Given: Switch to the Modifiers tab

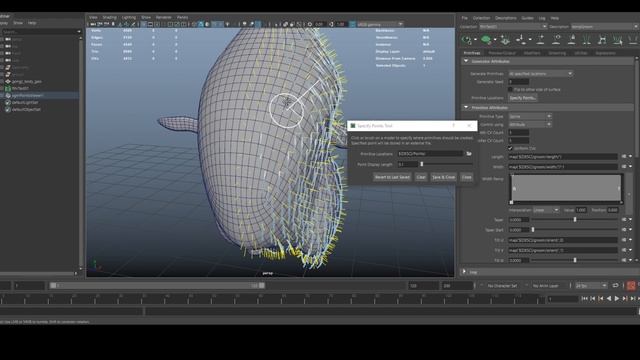Looking at the screenshot, I should (x=532, y=53).
